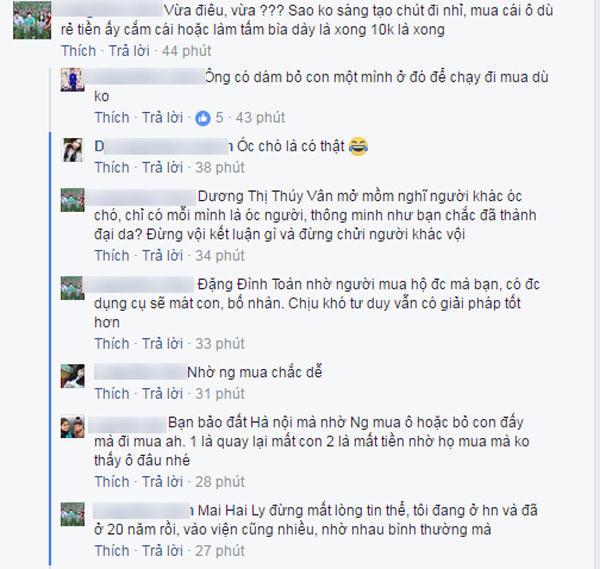Click the laughing emoji in the comment

pos(359,146)
